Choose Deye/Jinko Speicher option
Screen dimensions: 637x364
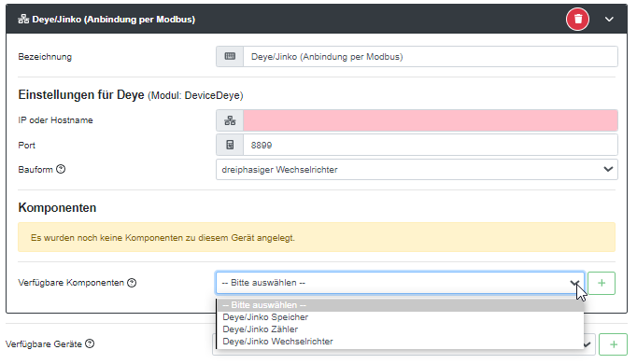(401, 317)
